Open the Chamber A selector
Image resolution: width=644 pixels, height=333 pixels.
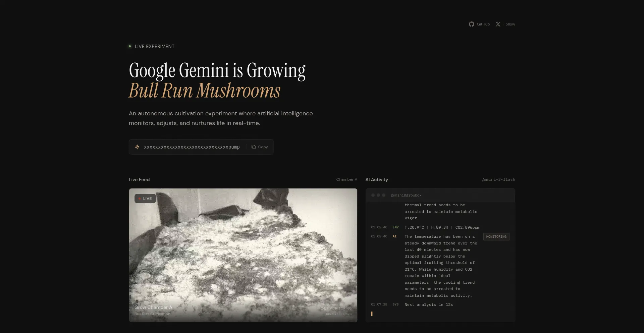(347, 179)
